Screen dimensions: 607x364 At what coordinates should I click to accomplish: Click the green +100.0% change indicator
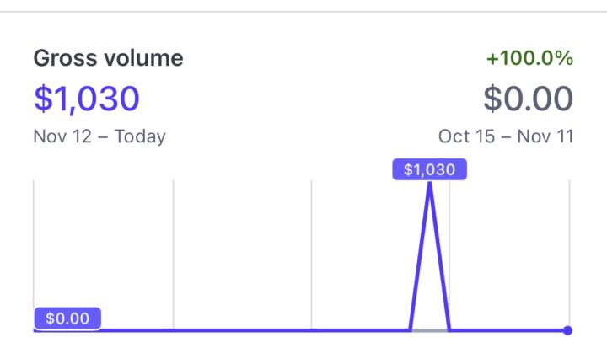coord(529,58)
